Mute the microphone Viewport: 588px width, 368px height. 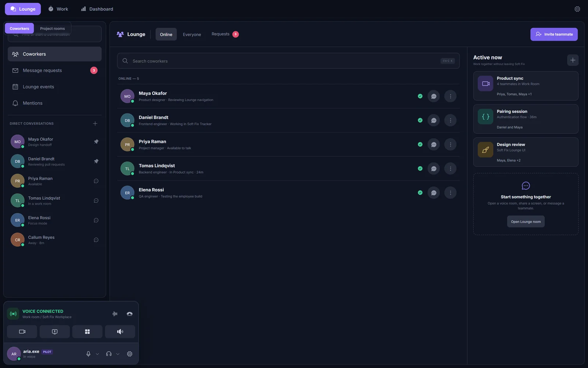[88, 354]
